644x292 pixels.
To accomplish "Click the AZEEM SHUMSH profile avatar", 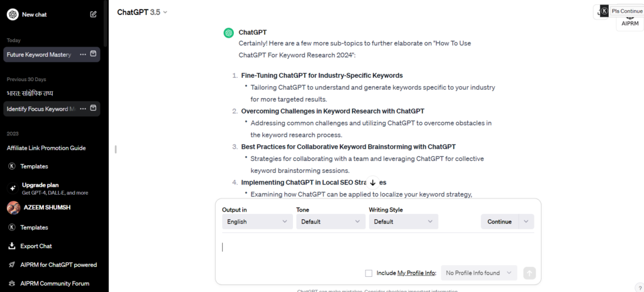I will (x=14, y=207).
